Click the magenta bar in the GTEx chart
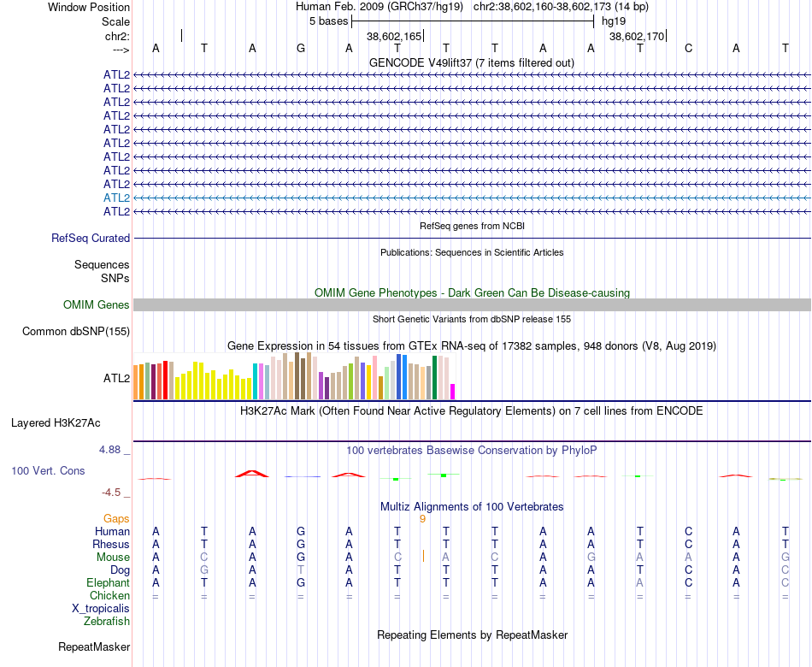Viewport: 812px width, 667px height. pos(453,392)
